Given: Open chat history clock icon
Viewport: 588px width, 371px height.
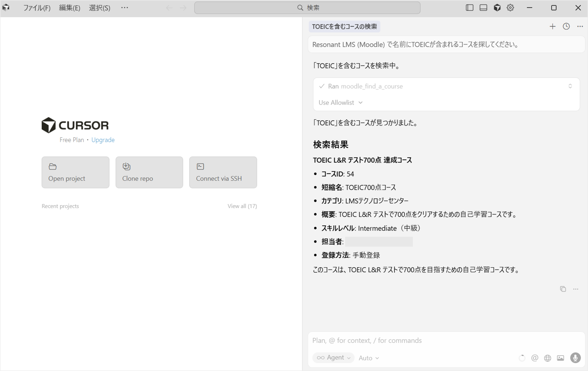Looking at the screenshot, I should point(566,26).
